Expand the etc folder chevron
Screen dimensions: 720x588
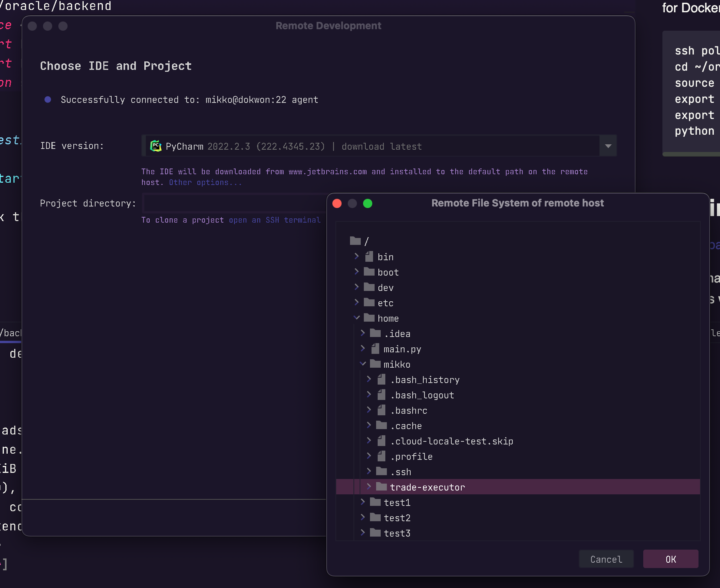357,302
